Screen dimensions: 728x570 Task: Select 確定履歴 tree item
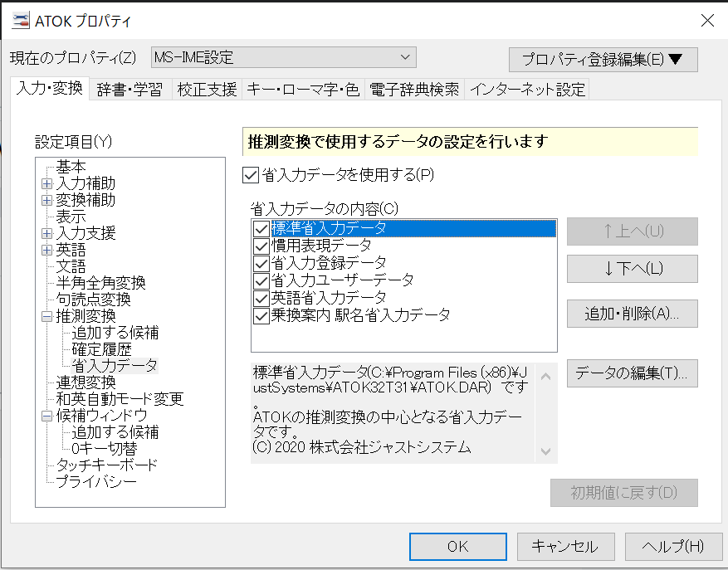tap(101, 349)
